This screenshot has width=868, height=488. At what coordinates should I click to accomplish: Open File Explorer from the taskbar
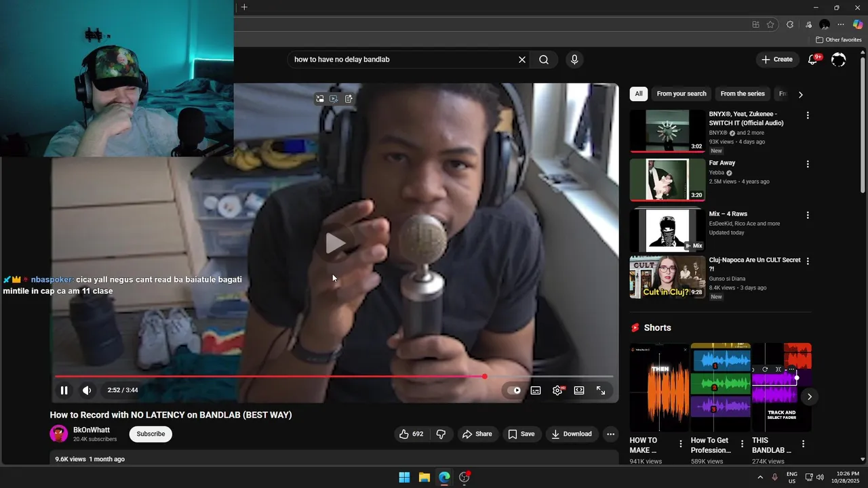point(424,477)
